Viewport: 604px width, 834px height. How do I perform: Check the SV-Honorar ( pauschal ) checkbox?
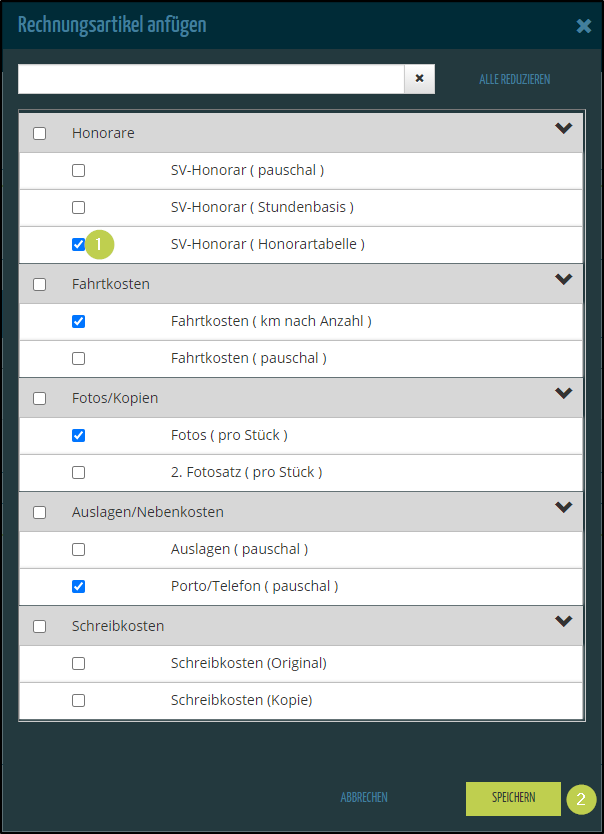79,170
